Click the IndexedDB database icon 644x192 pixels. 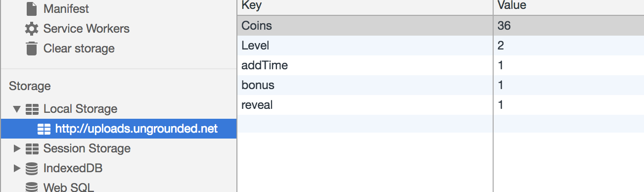(32, 168)
